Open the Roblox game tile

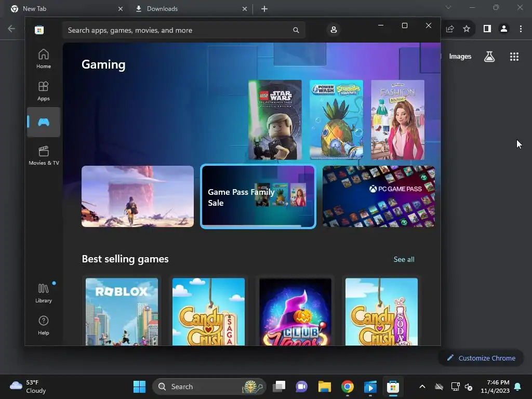(x=122, y=312)
